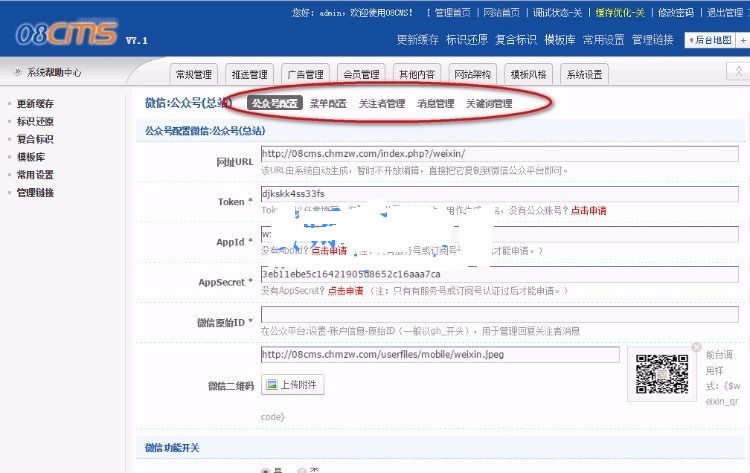This screenshot has height=473, width=750.
Task: Open 管理首页 link in top bar
Action: click(452, 13)
